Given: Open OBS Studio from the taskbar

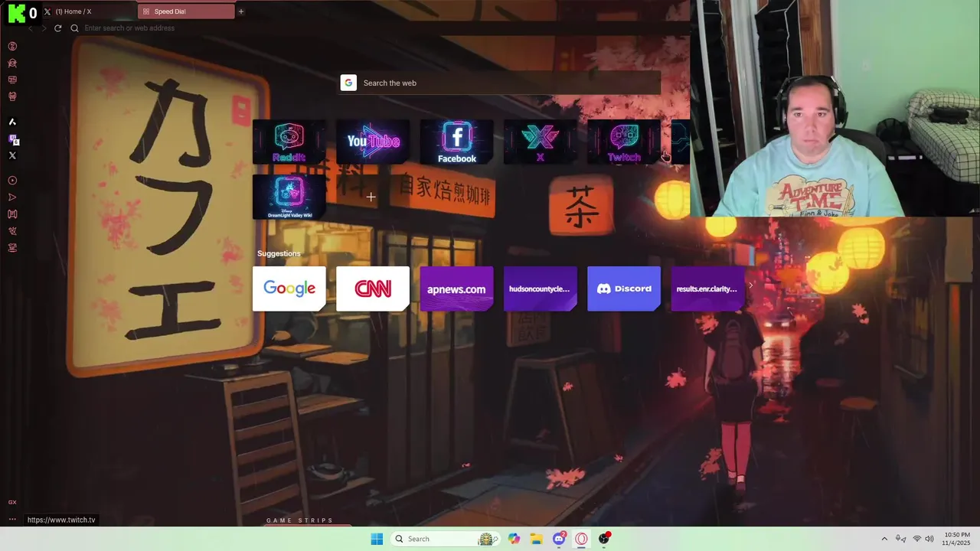Looking at the screenshot, I should (604, 539).
